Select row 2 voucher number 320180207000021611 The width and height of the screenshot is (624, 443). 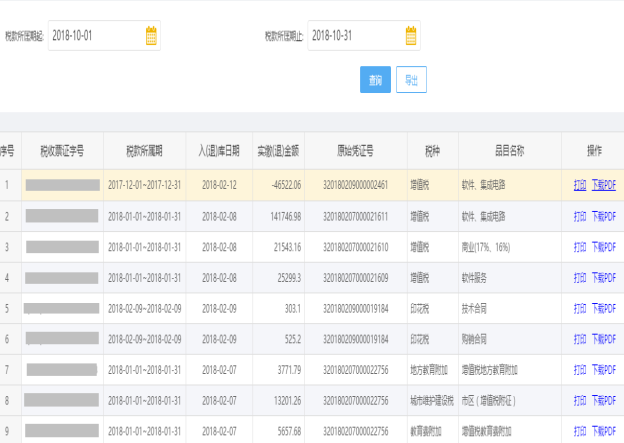click(355, 216)
